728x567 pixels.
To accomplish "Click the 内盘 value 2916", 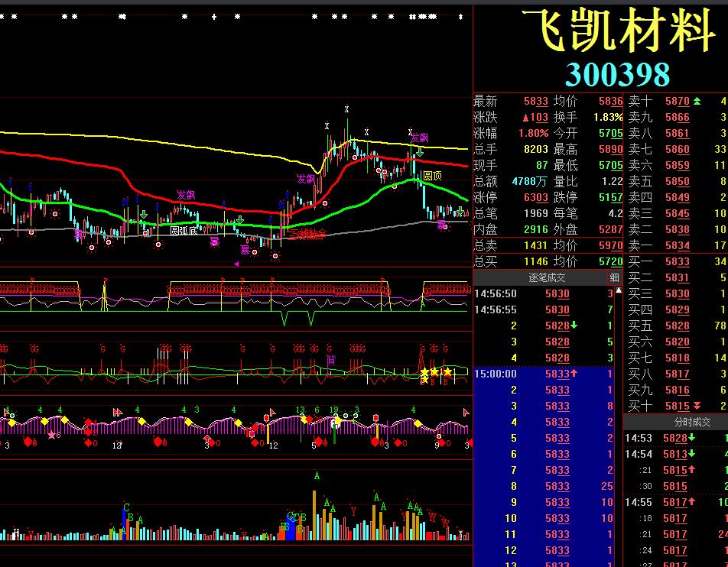I will coord(536,230).
